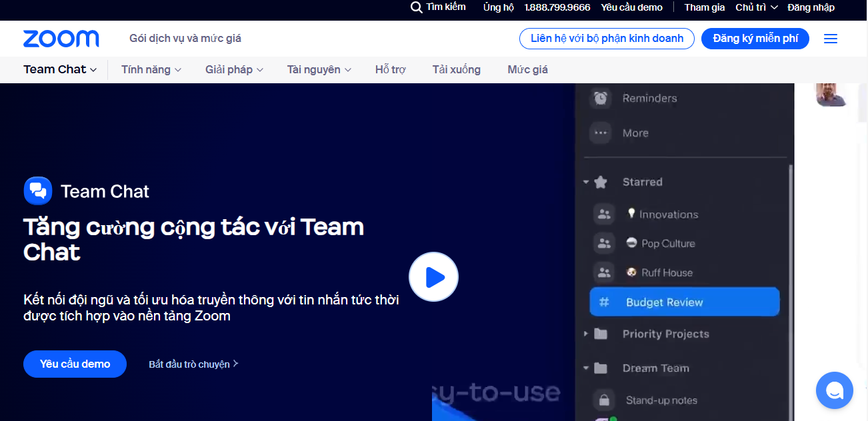
Task: Collapse the Starred section arrow
Action: 586,182
